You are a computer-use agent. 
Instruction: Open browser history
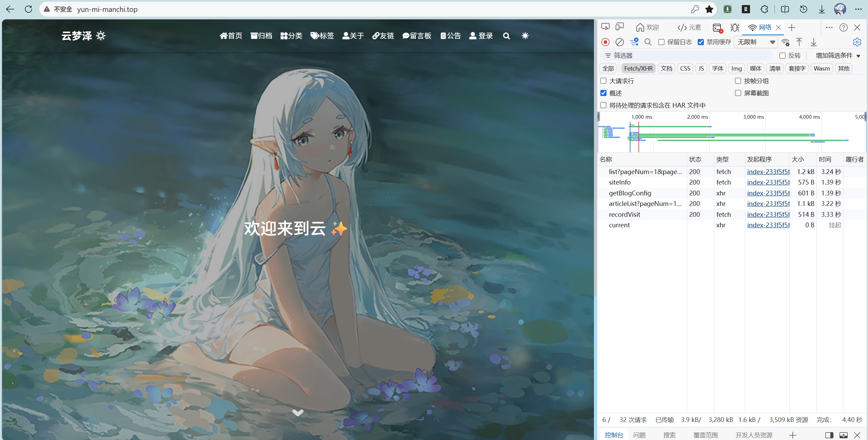(804, 9)
